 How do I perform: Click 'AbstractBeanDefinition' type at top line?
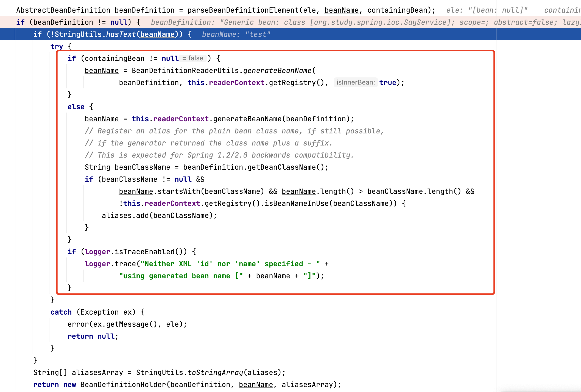(63, 10)
